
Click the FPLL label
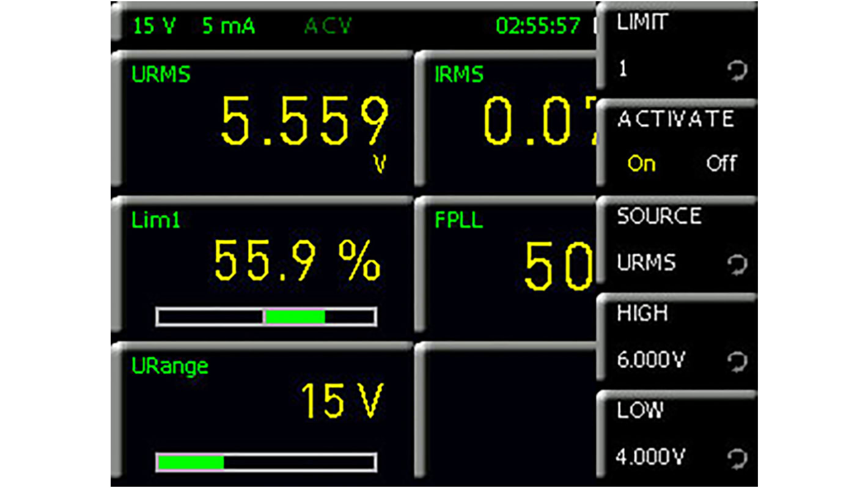tap(459, 220)
